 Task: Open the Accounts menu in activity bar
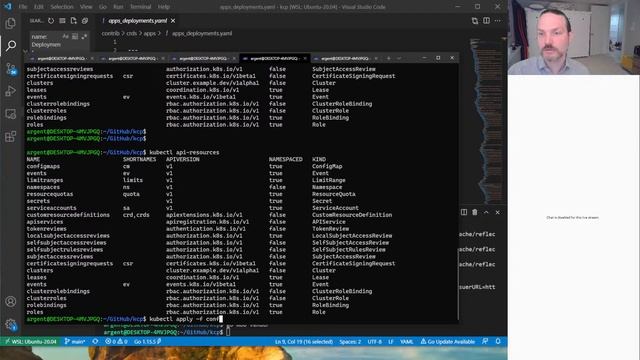(11, 301)
